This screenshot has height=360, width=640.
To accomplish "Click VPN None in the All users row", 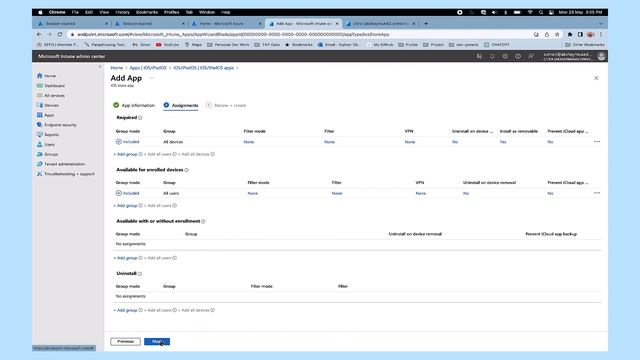I will coord(421,193).
